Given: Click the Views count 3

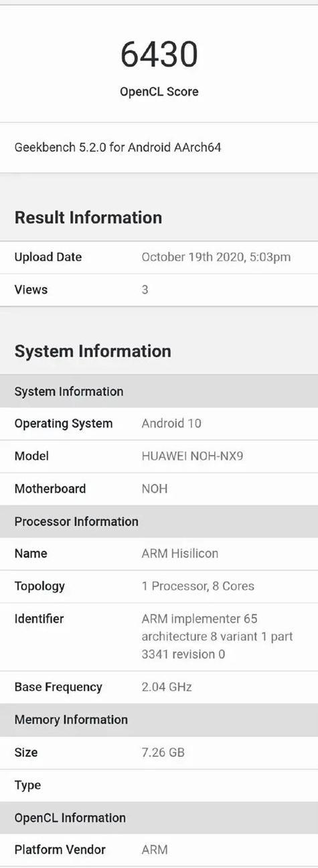Looking at the screenshot, I should (x=145, y=290).
